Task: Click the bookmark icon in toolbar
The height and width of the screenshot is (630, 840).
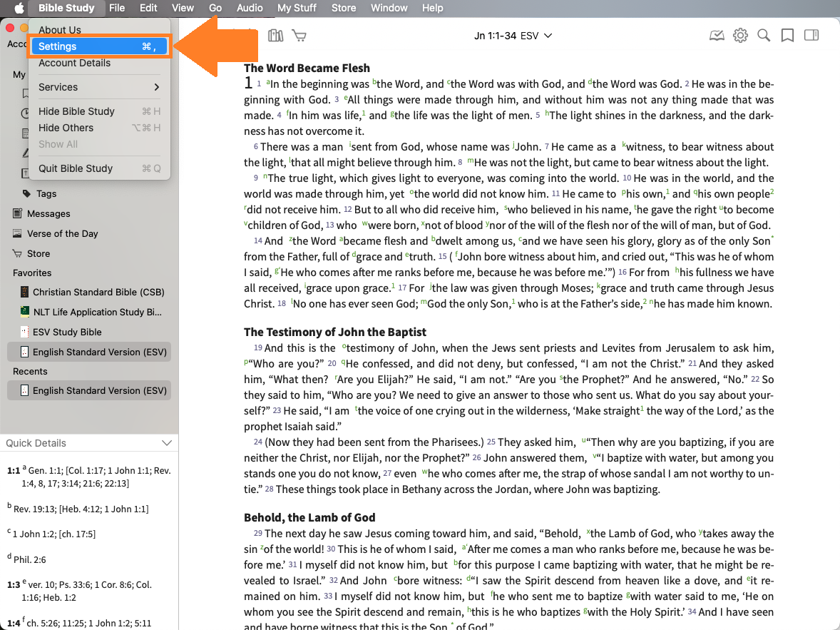Action: tap(787, 36)
